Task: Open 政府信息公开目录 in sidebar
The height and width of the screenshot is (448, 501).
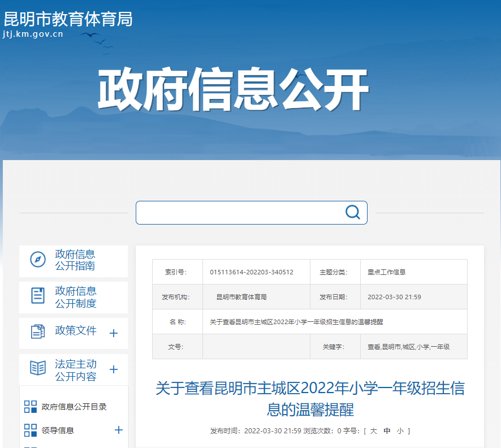Action: click(x=74, y=407)
